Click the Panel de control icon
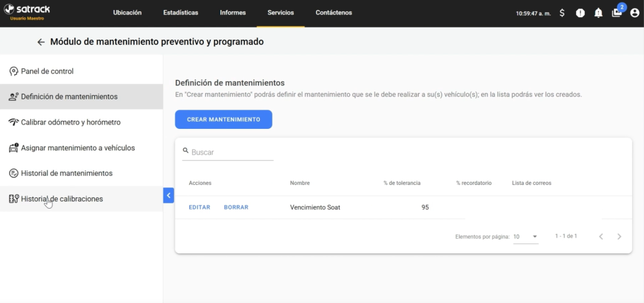644x303 pixels. click(14, 72)
